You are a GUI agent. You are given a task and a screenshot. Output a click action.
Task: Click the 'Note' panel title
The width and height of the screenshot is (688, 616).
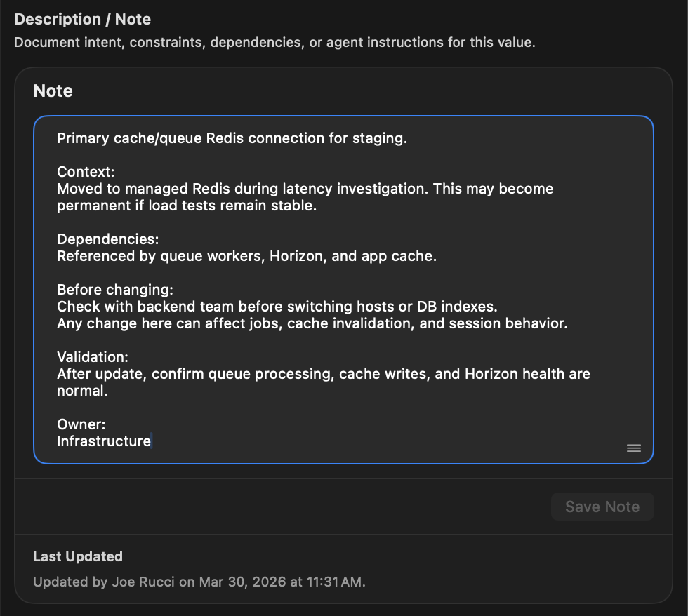coord(53,91)
